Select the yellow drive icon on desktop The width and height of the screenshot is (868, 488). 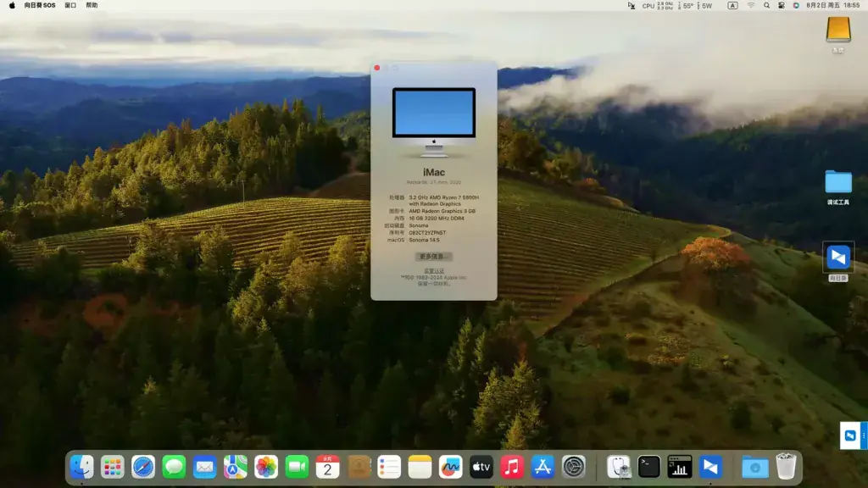pyautogui.click(x=838, y=30)
